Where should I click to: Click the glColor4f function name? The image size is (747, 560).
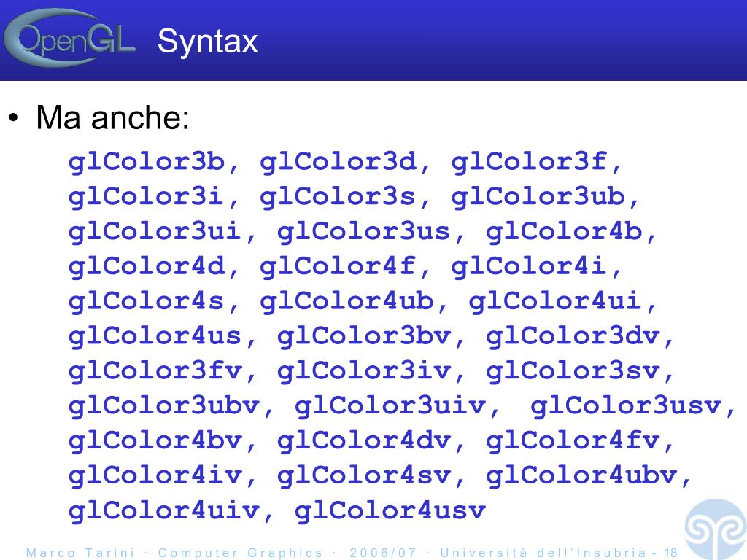[338, 267]
